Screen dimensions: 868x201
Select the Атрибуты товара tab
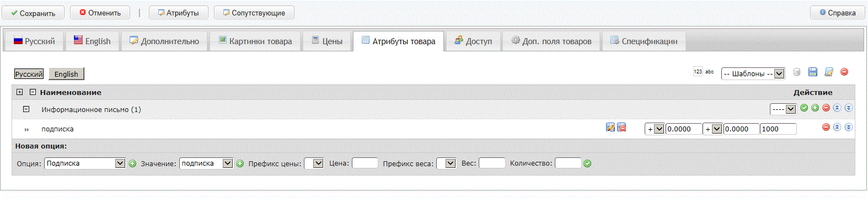[398, 41]
